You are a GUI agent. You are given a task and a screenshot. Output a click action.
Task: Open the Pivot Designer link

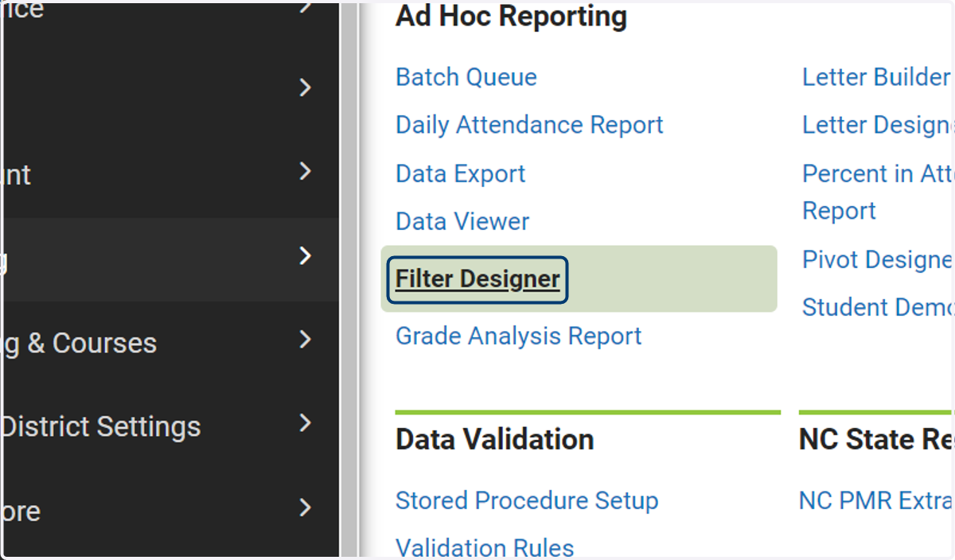879,259
